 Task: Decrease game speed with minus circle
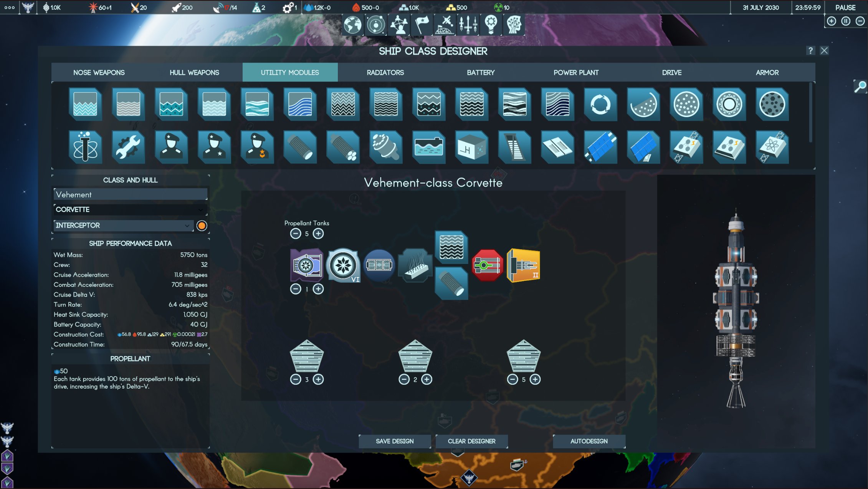point(860,21)
